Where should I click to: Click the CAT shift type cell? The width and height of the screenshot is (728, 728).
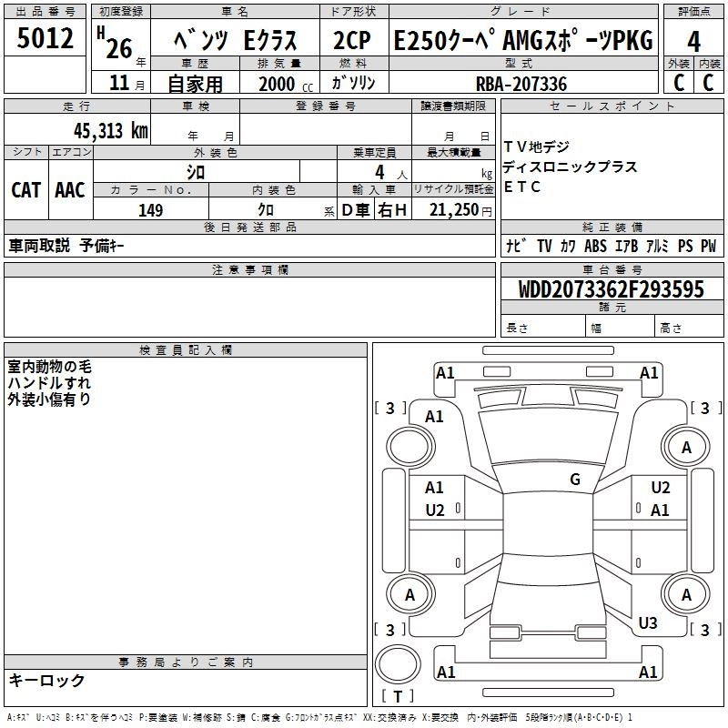click(x=25, y=189)
